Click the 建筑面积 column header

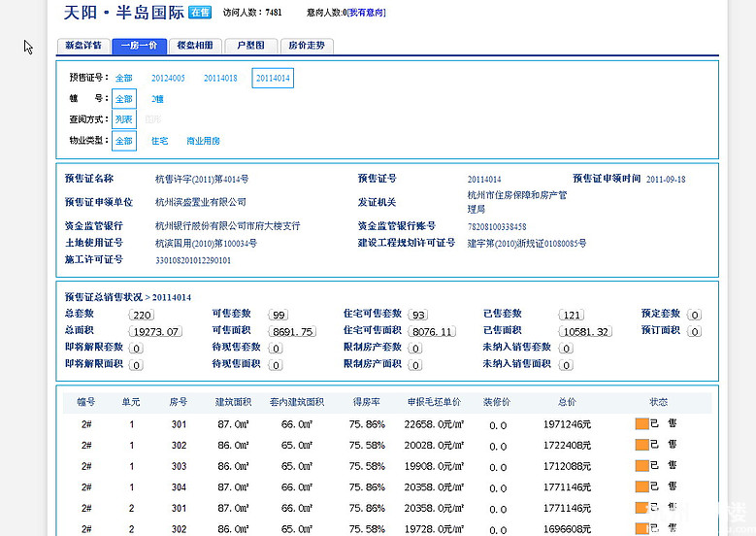click(x=233, y=402)
